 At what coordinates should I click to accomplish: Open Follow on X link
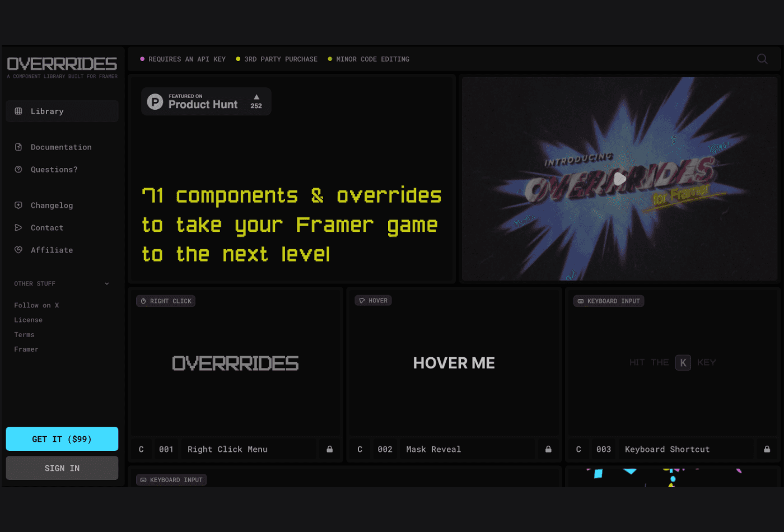[x=36, y=305]
